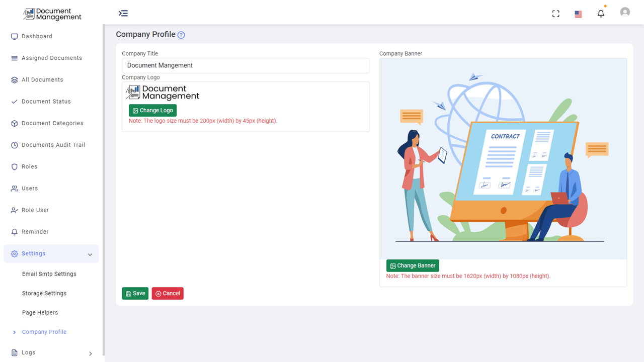
Task: Open Document Categories
Action: click(53, 123)
